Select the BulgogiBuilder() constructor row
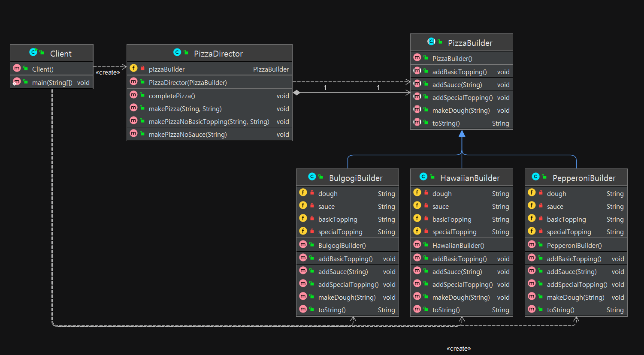Image resolution: width=644 pixels, height=355 pixels. coord(348,245)
